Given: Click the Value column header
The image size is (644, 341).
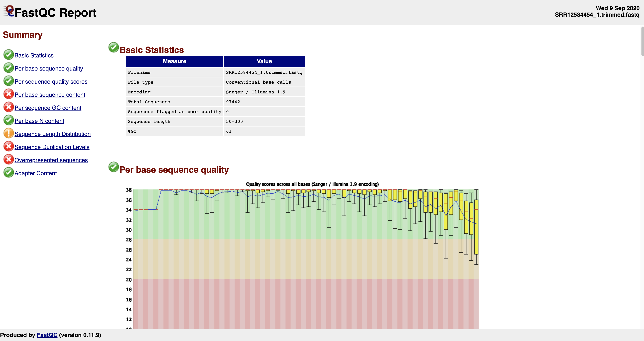Looking at the screenshot, I should tap(264, 61).
